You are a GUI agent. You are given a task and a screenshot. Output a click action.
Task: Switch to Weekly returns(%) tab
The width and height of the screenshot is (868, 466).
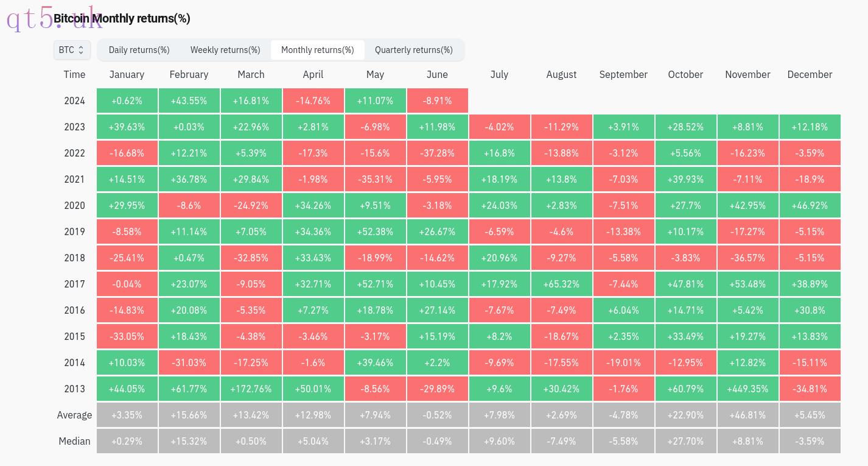[225, 50]
